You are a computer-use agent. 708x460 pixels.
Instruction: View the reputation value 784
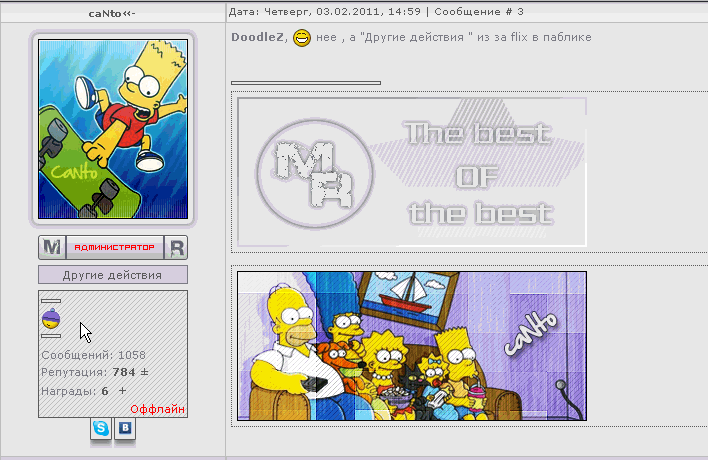[x=124, y=373]
